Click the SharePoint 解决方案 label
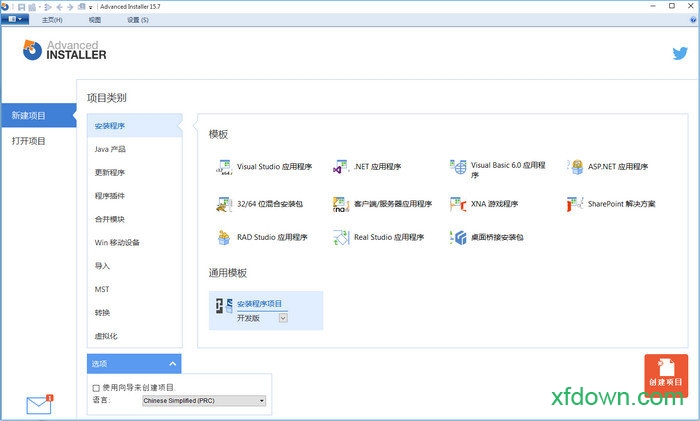 pos(621,204)
